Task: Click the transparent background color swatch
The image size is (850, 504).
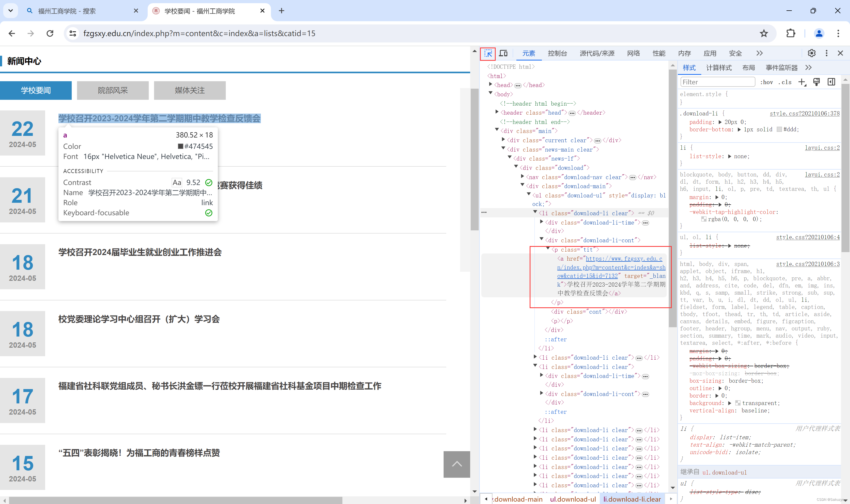Action: pyautogui.click(x=738, y=403)
